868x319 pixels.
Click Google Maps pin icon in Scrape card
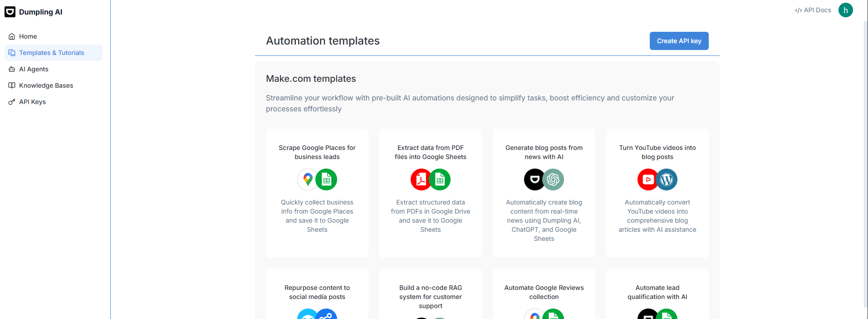tap(308, 179)
